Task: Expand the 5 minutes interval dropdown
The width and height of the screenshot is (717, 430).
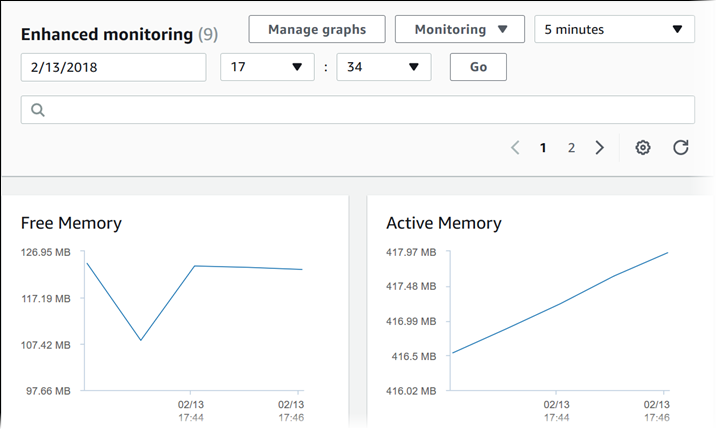Action: (614, 29)
